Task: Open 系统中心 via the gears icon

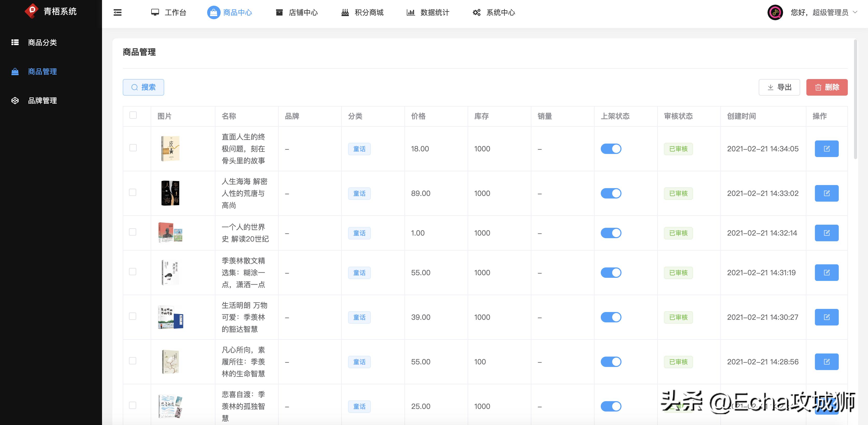Action: coord(476,12)
